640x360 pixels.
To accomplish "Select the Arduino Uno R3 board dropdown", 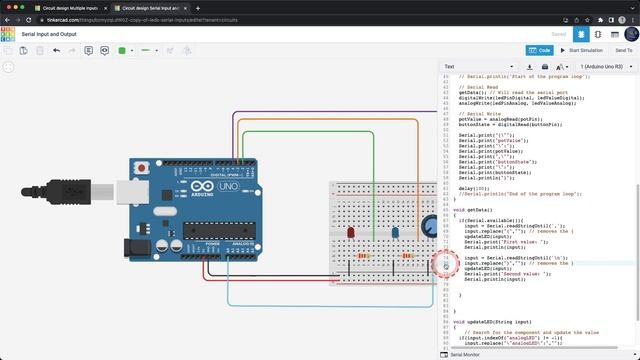I will click(606, 67).
